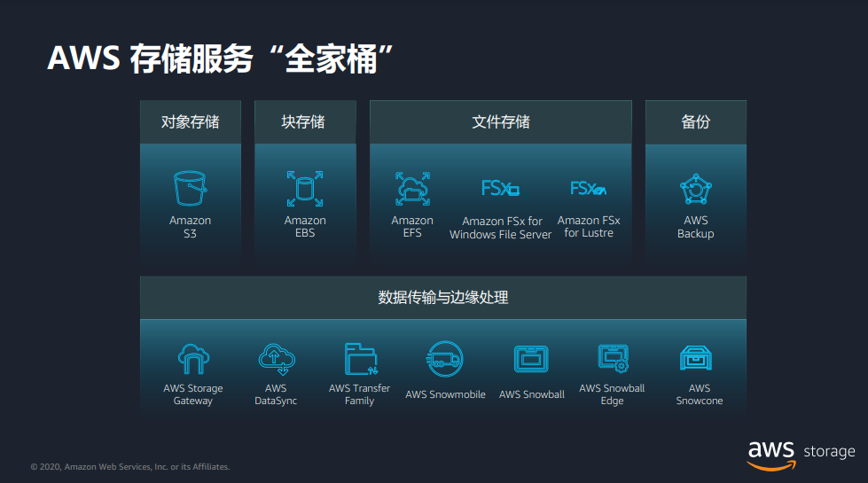The width and height of the screenshot is (868, 483).
Task: Click the "AWS Snowball" label
Action: coord(531,394)
